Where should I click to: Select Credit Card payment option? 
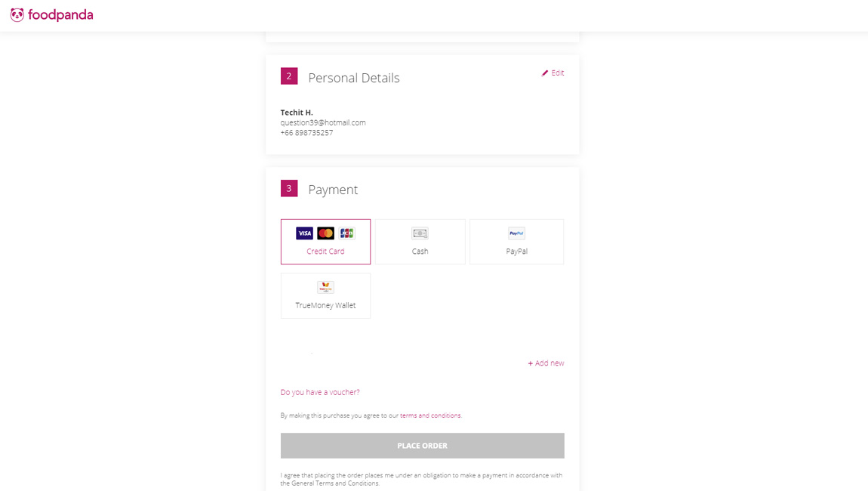point(325,242)
